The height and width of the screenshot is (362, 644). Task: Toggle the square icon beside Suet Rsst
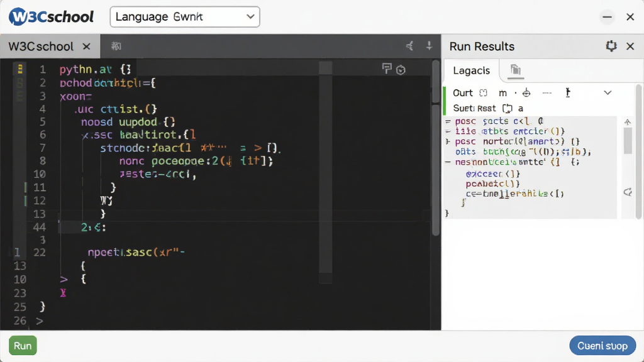tap(508, 108)
